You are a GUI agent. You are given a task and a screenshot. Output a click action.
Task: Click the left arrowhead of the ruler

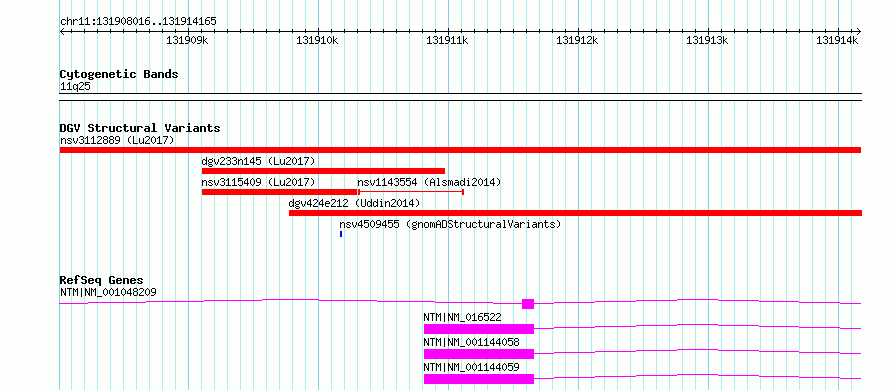tap(62, 32)
